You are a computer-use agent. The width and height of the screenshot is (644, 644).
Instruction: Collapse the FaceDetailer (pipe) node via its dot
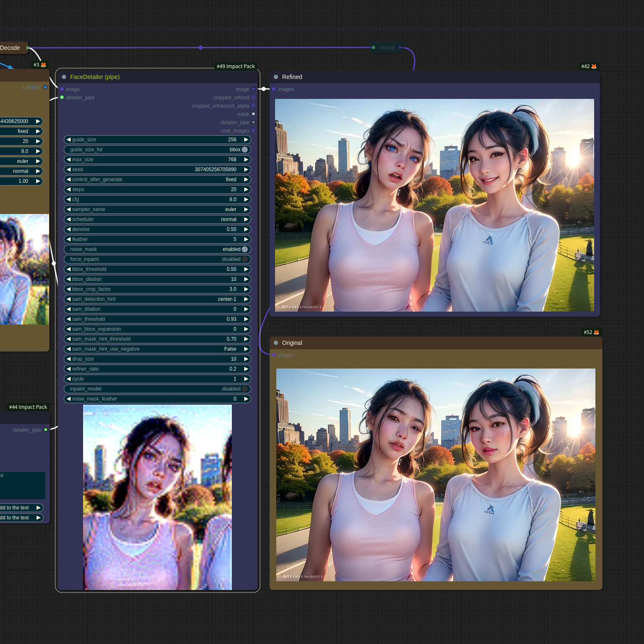pyautogui.click(x=64, y=77)
